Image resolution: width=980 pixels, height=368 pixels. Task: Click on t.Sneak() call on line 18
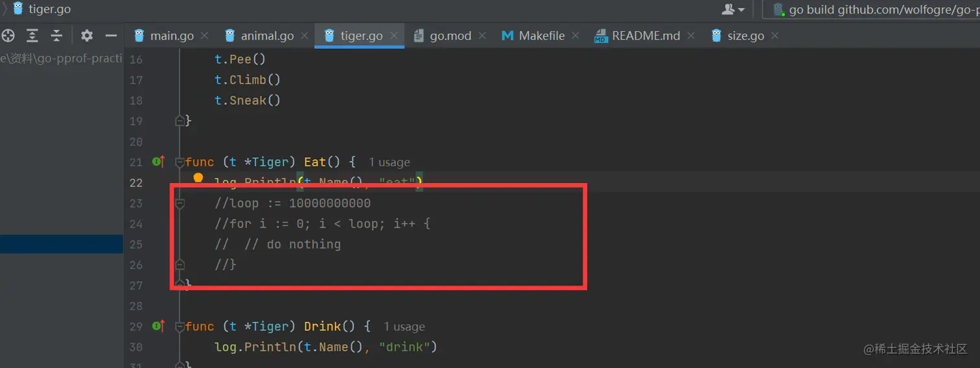pos(248,101)
